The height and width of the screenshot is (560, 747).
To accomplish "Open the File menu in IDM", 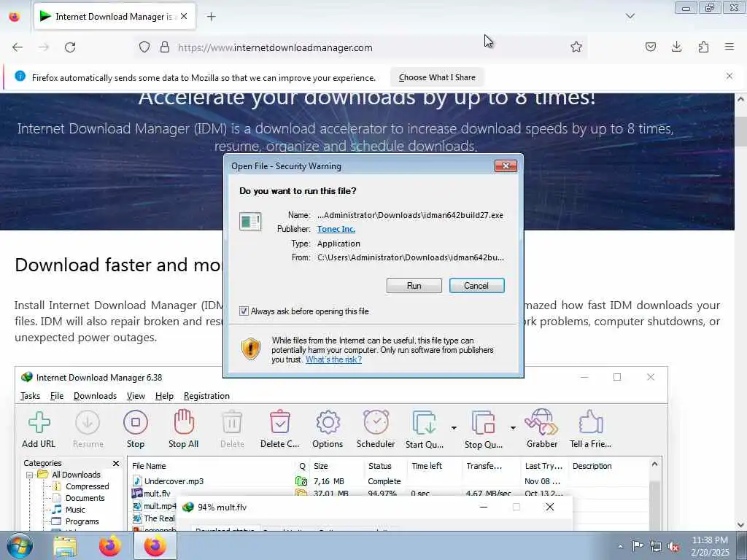I will (x=57, y=396).
